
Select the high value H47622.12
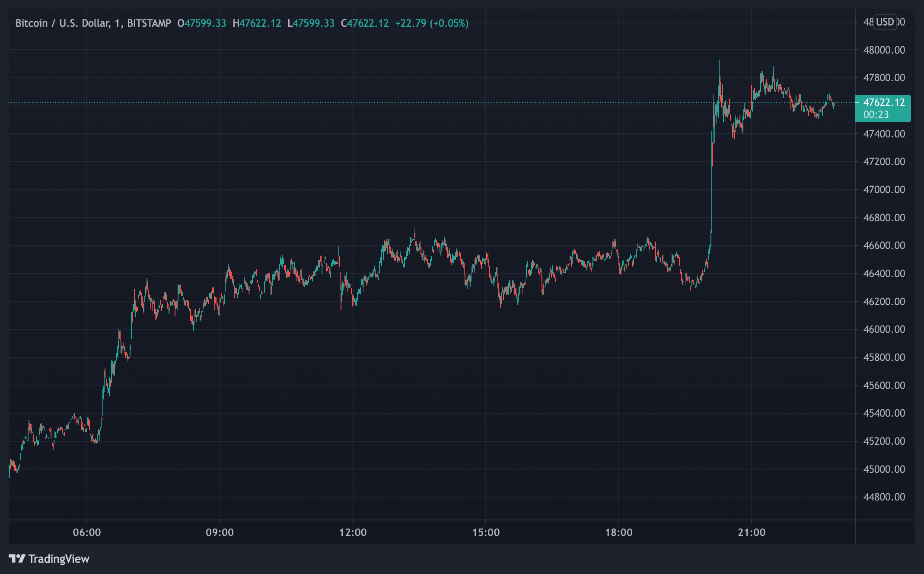257,23
